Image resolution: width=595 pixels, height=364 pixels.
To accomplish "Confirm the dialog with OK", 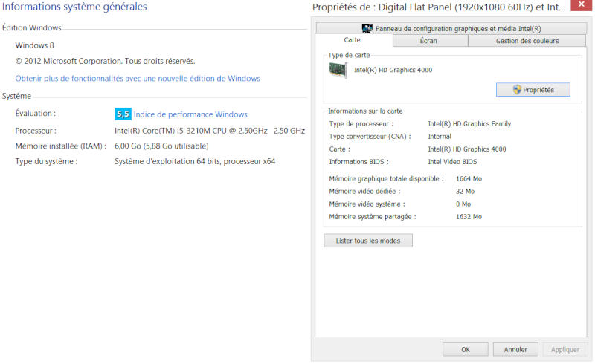I will click(x=466, y=350).
